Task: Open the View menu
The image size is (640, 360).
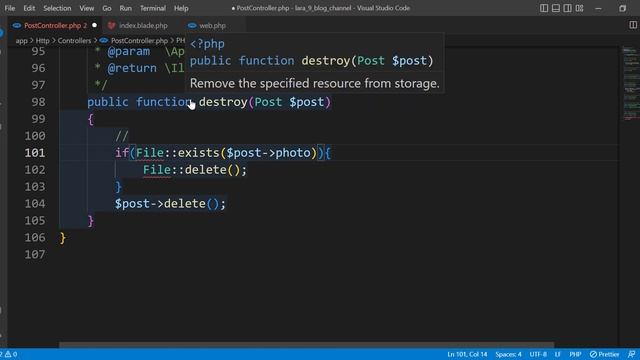Action: (x=87, y=8)
